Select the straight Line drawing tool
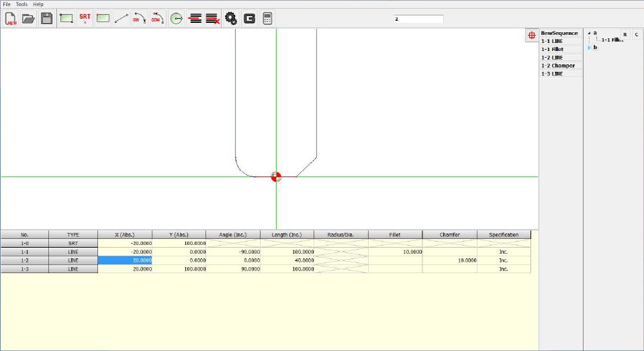This screenshot has height=351, width=644. tap(121, 19)
